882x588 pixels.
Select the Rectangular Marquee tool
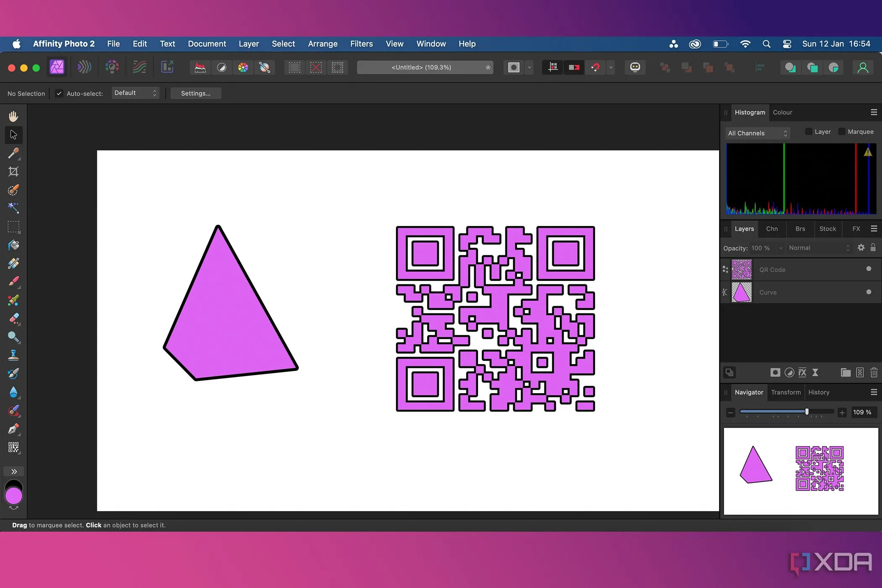[13, 227]
